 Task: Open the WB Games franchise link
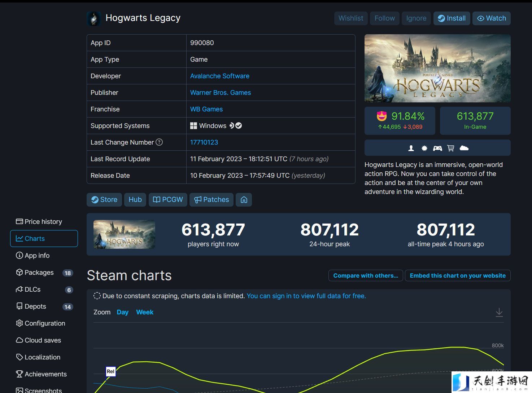[x=206, y=109]
